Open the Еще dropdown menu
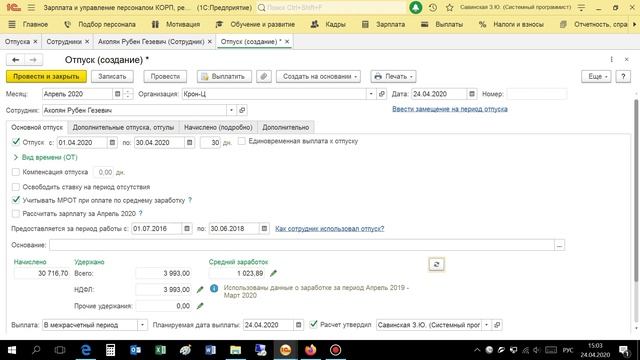This screenshot has width=640, height=360. tap(596, 76)
